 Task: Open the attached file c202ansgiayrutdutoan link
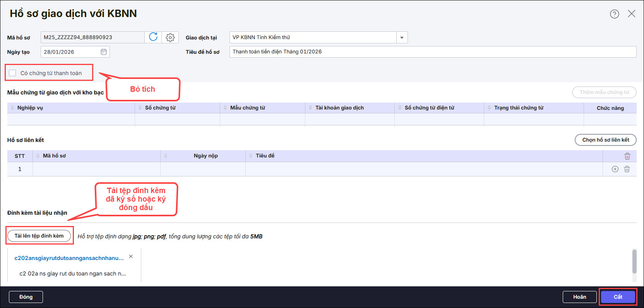pyautogui.click(x=69, y=258)
